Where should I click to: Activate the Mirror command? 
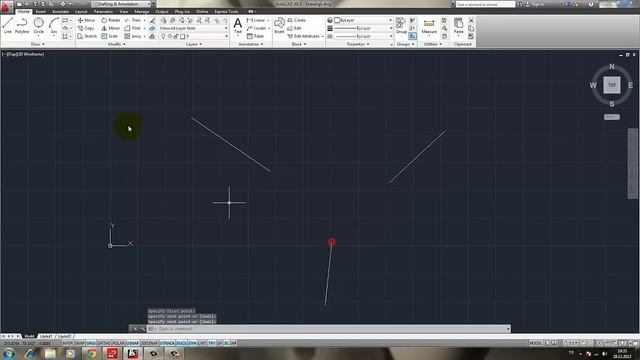point(111,28)
